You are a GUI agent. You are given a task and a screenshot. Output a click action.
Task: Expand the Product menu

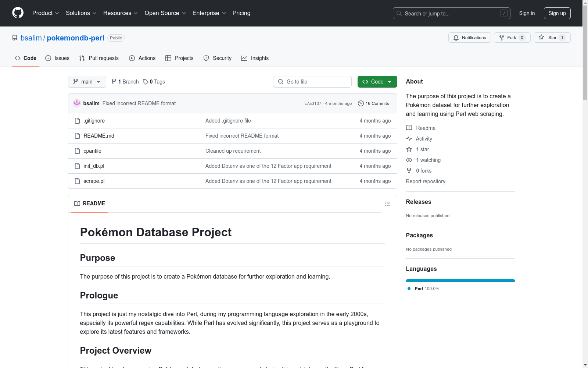pyautogui.click(x=46, y=13)
